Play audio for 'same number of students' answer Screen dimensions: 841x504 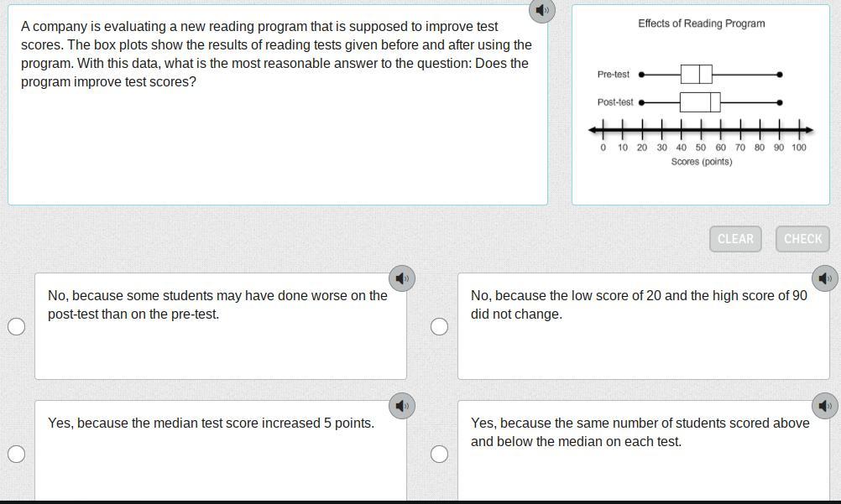pos(825,406)
